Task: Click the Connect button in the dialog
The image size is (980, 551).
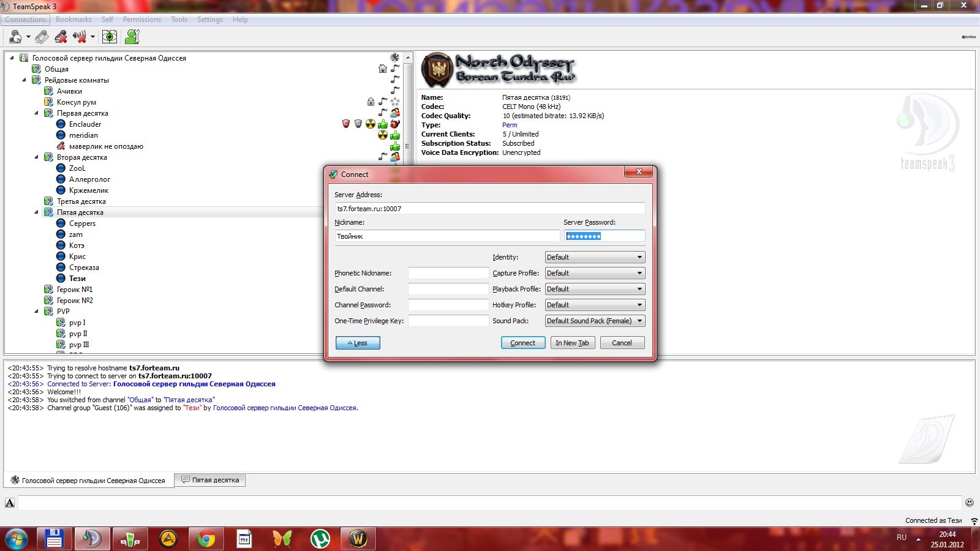Action: tap(523, 343)
